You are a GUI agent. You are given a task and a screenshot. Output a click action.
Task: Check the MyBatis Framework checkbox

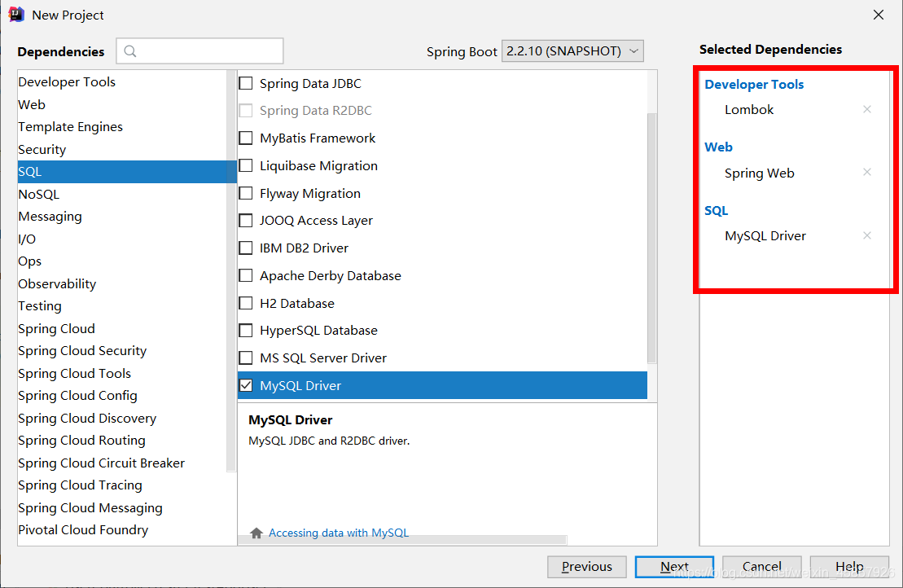tap(246, 138)
